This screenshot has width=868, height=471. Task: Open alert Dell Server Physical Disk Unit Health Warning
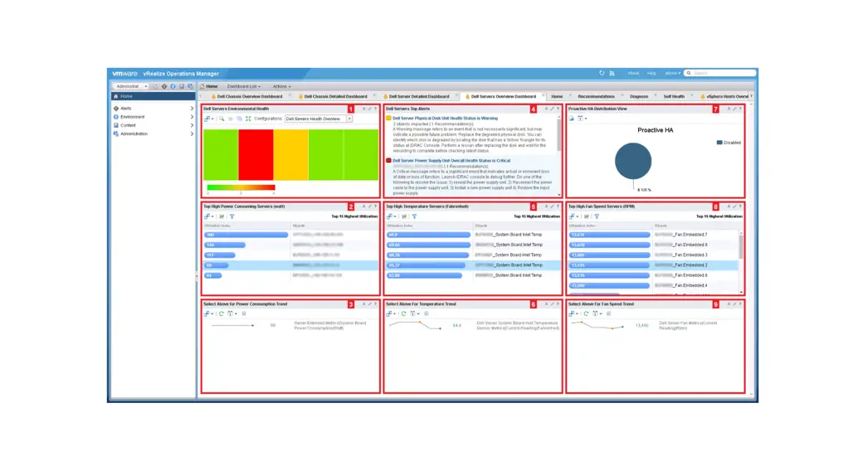[445, 118]
